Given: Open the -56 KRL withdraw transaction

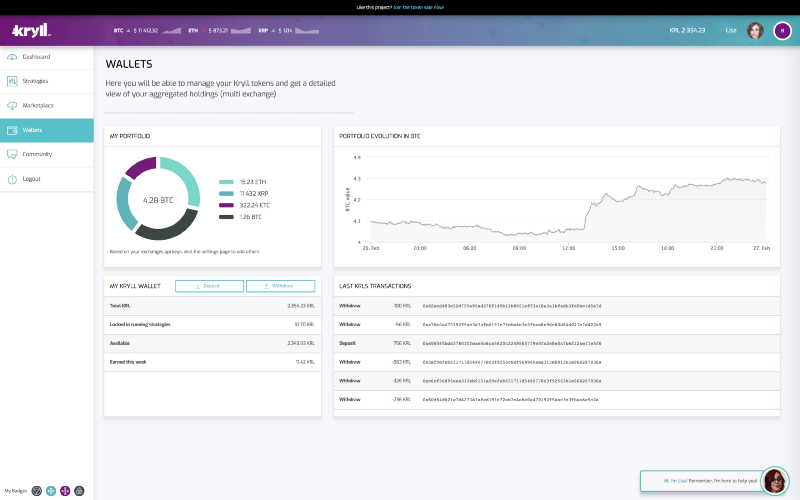Looking at the screenshot, I should (557, 325).
